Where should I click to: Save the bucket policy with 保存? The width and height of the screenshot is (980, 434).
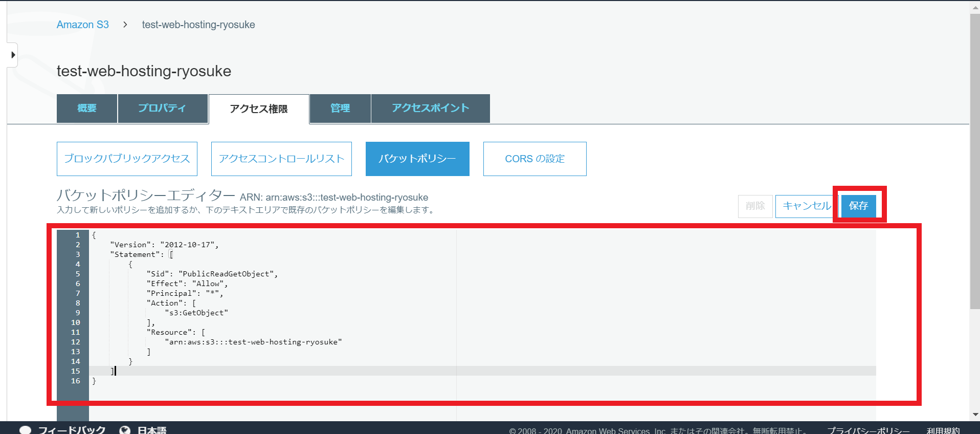pyautogui.click(x=859, y=206)
